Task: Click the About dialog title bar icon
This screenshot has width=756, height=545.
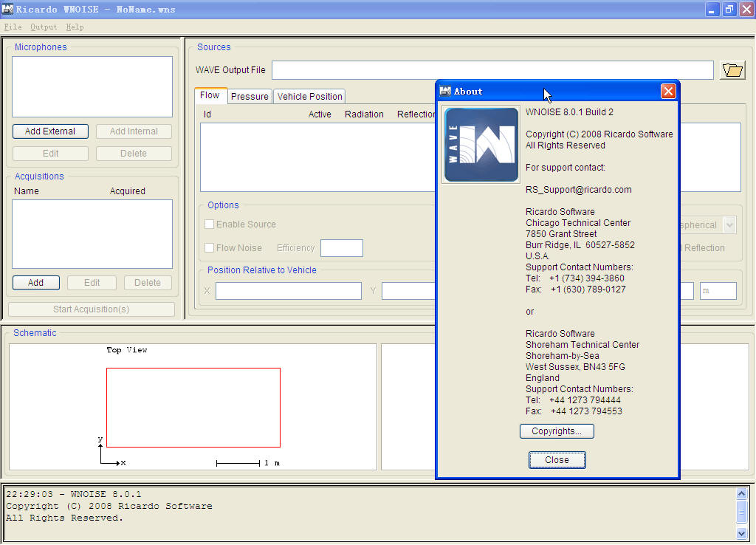Action: [445, 91]
